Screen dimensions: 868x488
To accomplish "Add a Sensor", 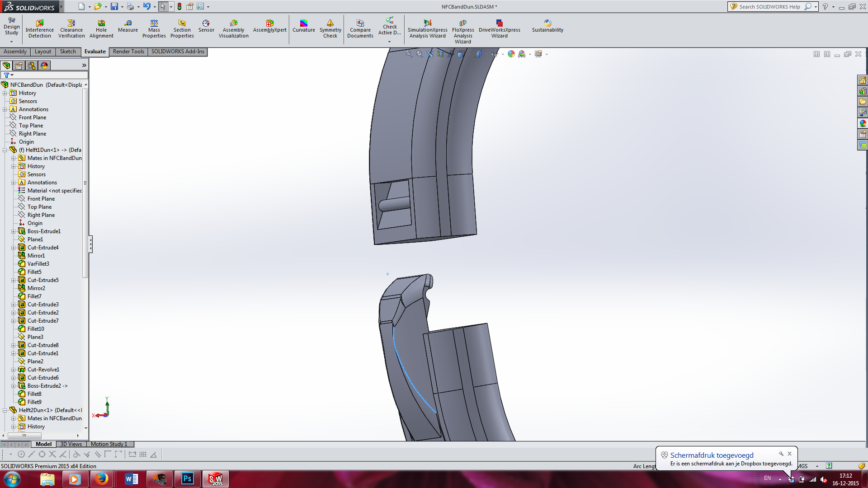I will (206, 26).
